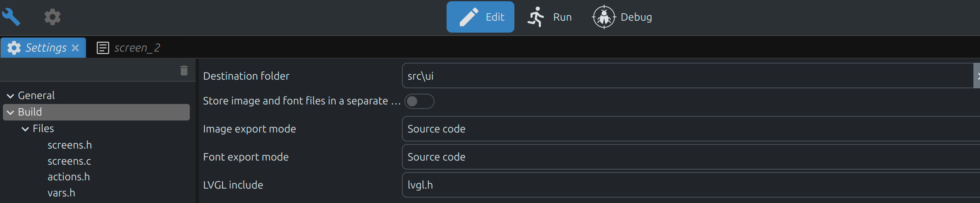Select screens.c in the file tree
The height and width of the screenshot is (203, 980).
[69, 161]
